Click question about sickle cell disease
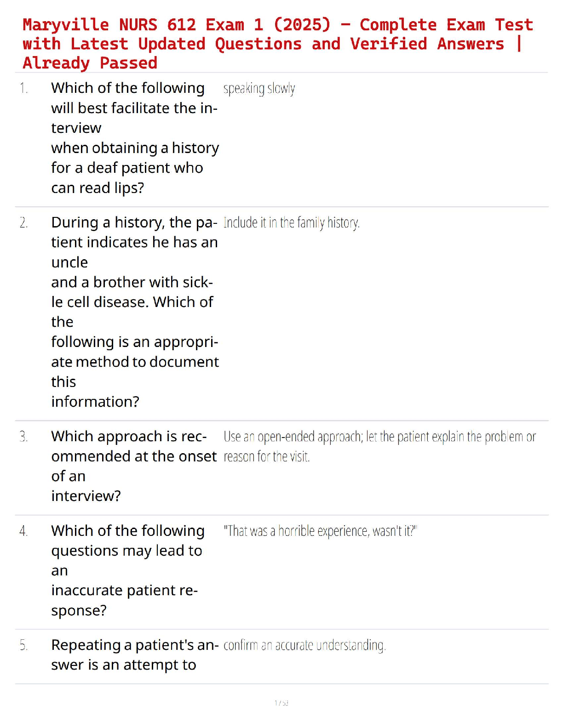This screenshot has height=728, width=563. [x=135, y=312]
